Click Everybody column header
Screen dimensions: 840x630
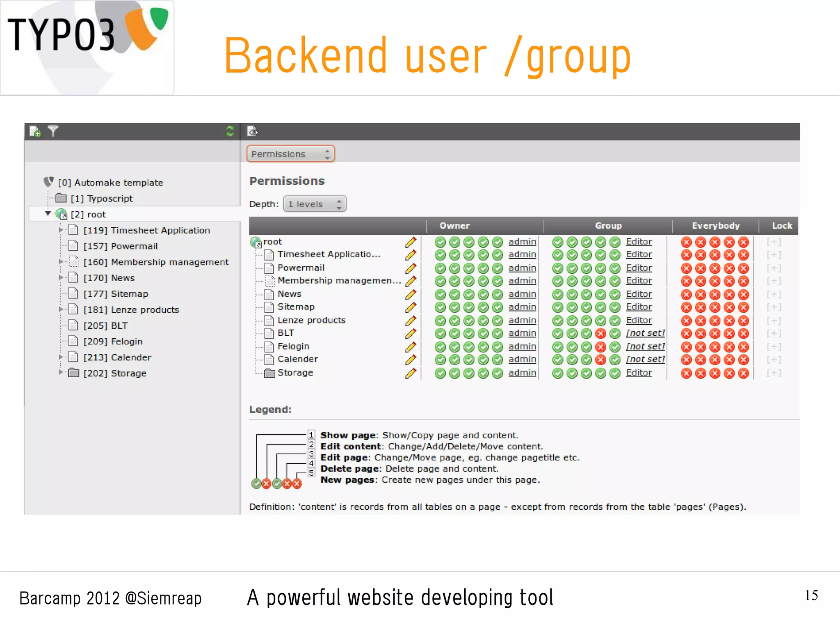(716, 226)
